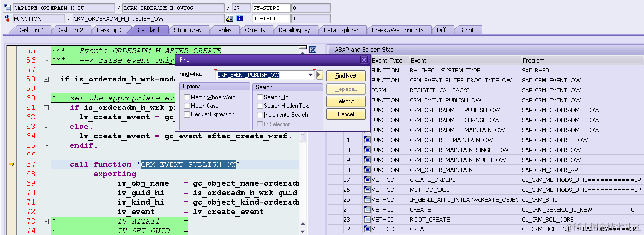The width and height of the screenshot is (644, 235).
Task: Close the source code tool with the X icon
Action: coord(313,49)
